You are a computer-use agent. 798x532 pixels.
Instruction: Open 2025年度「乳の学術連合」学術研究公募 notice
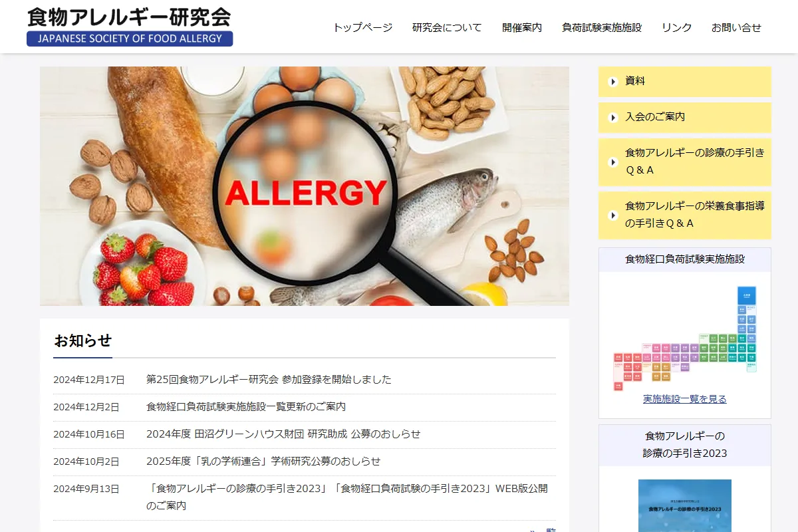click(x=263, y=462)
